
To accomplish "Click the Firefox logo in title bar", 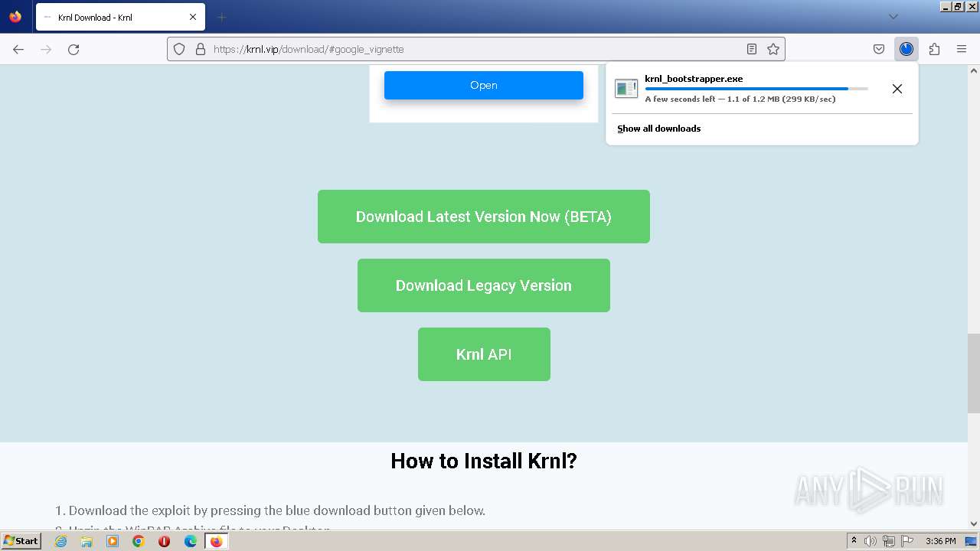I will [15, 17].
